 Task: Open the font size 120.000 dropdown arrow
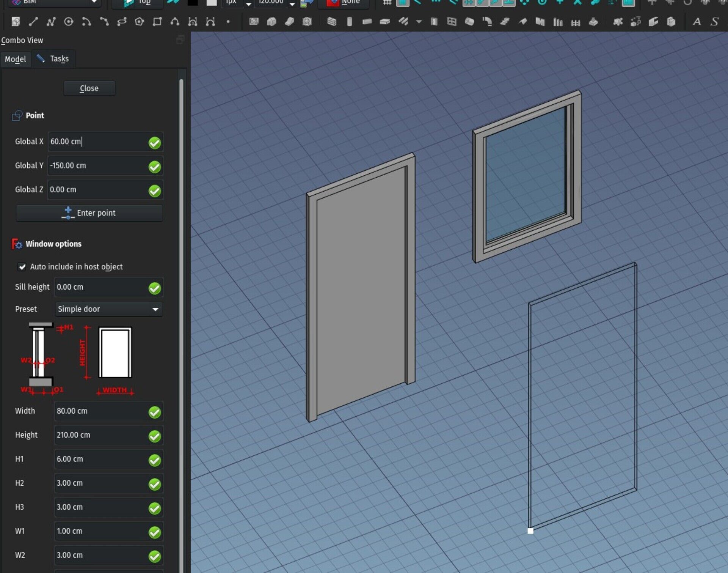tap(292, 3)
